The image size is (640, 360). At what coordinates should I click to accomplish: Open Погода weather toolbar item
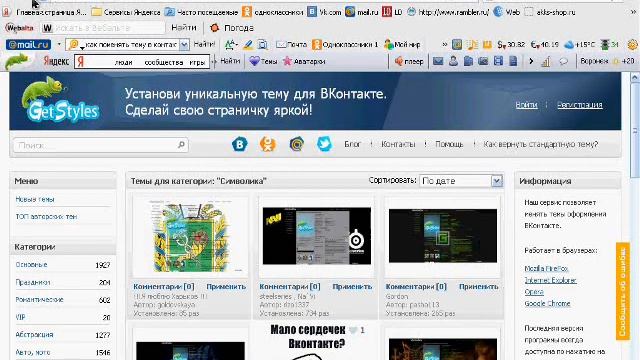tap(231, 28)
